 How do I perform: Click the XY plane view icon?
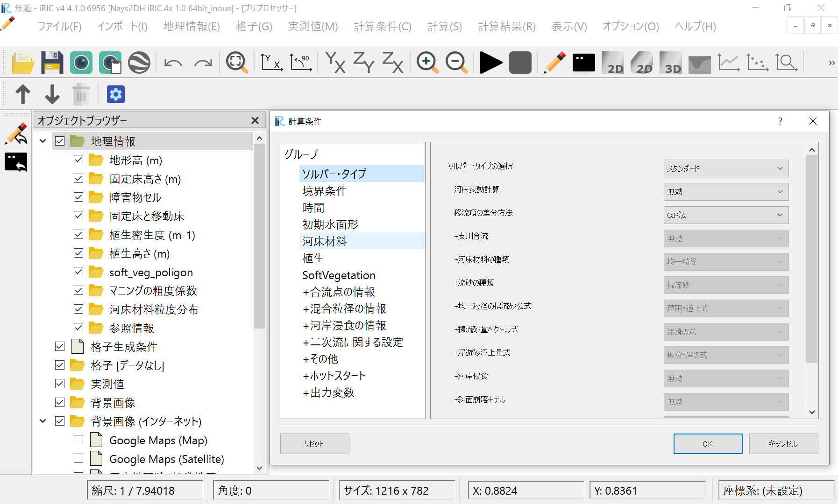[335, 63]
